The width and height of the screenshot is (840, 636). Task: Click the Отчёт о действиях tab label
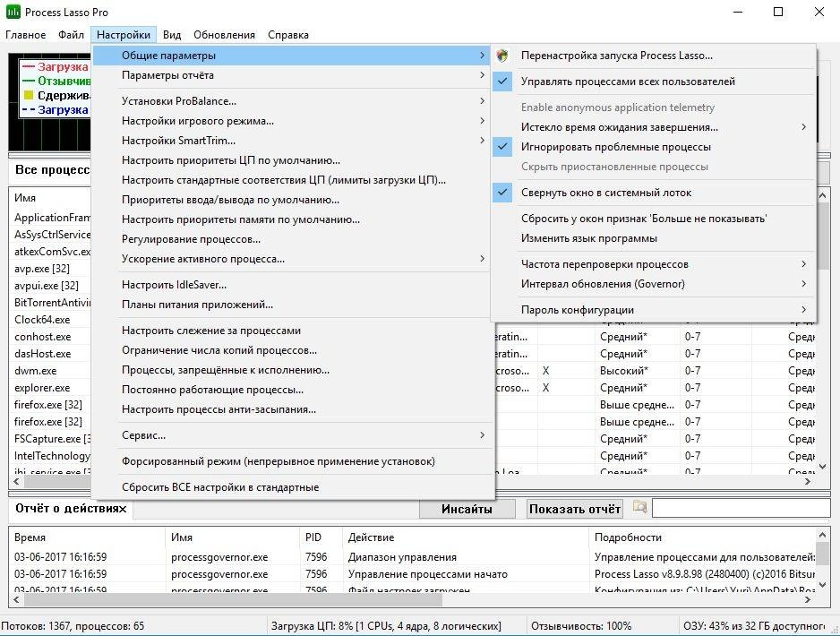coord(71,509)
